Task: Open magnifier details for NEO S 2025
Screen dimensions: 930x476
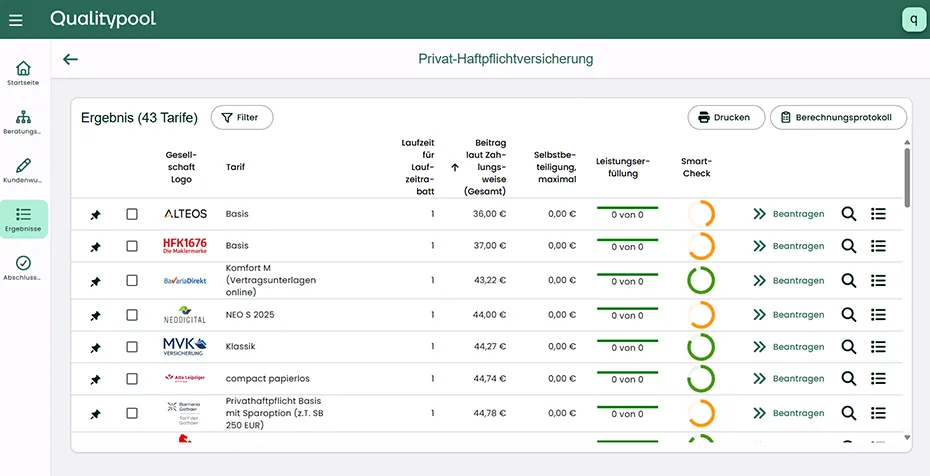Action: (849, 315)
